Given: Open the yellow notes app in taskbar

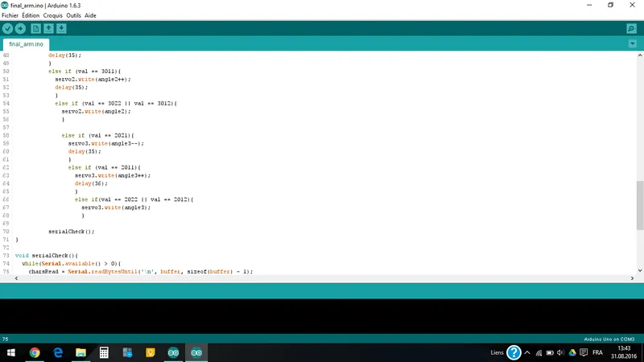Looking at the screenshot, I should pos(151,352).
